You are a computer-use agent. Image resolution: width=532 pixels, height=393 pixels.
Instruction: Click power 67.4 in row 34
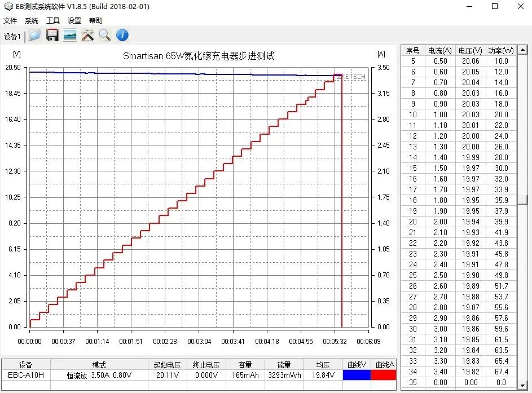click(x=501, y=372)
